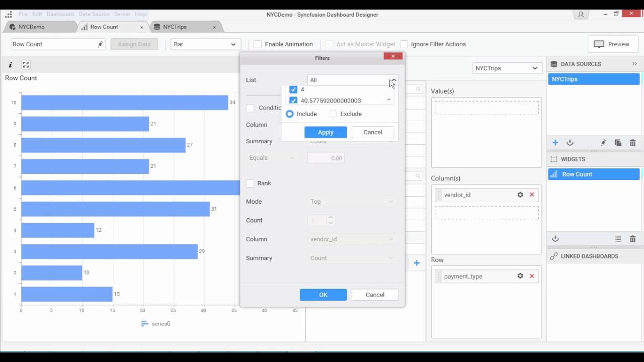Click Apply in the list popup
The image size is (644, 362).
click(x=326, y=132)
